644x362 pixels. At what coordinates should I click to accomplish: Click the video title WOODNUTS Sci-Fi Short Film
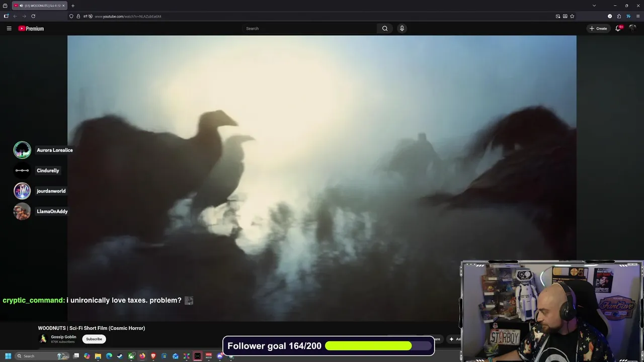coord(92,328)
